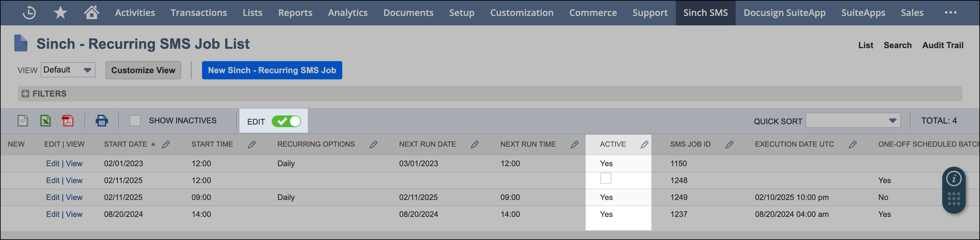The image size is (980, 240).
Task: Click the Active 'Yes' cell for job 1249
Action: coord(606,197)
